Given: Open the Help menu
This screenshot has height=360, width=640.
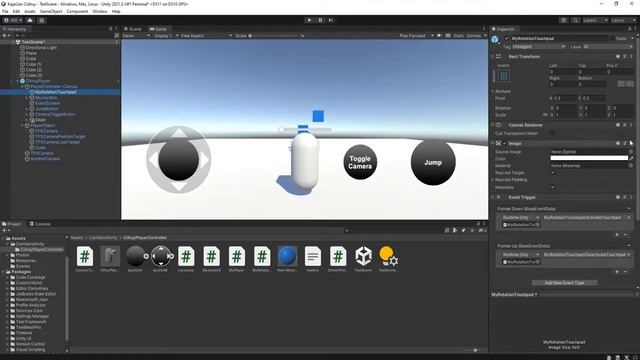Looking at the screenshot, I should click(x=116, y=11).
